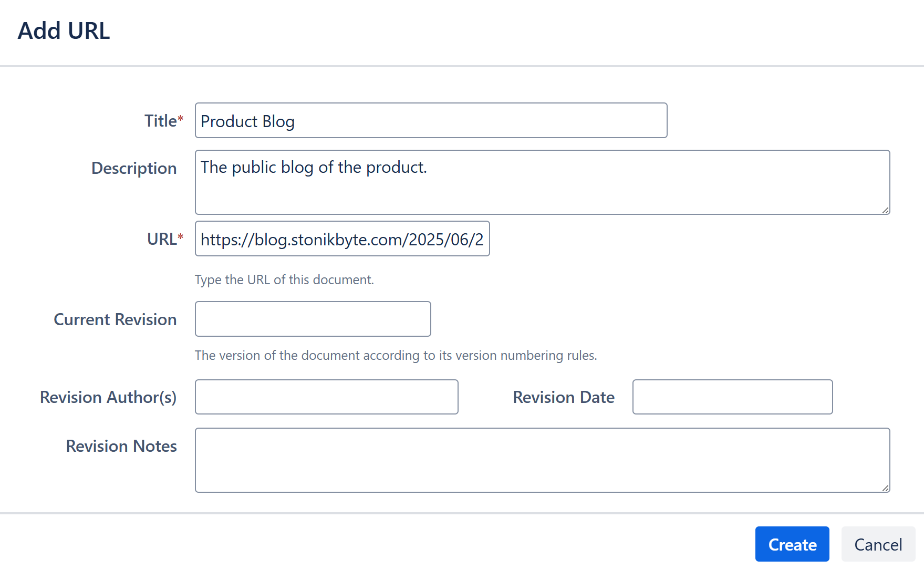The image size is (924, 570).
Task: Click the Revision Notes label
Action: pyautogui.click(x=121, y=446)
